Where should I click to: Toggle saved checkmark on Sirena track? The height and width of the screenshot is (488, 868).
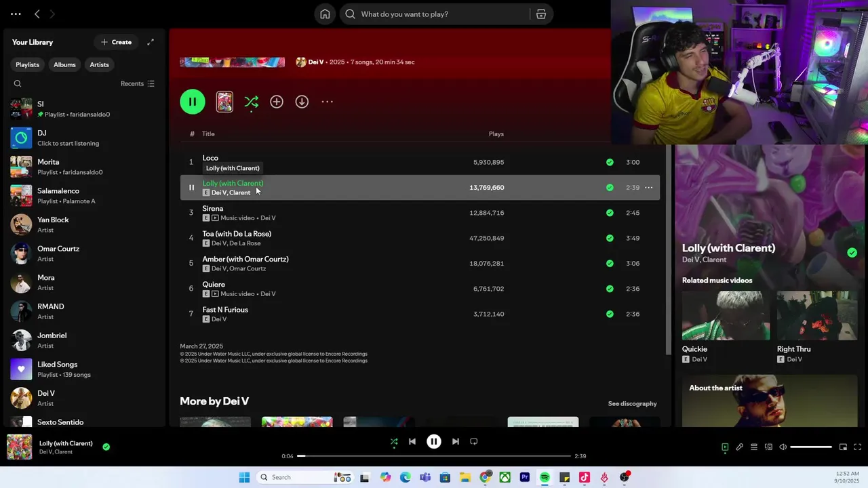tap(610, 213)
